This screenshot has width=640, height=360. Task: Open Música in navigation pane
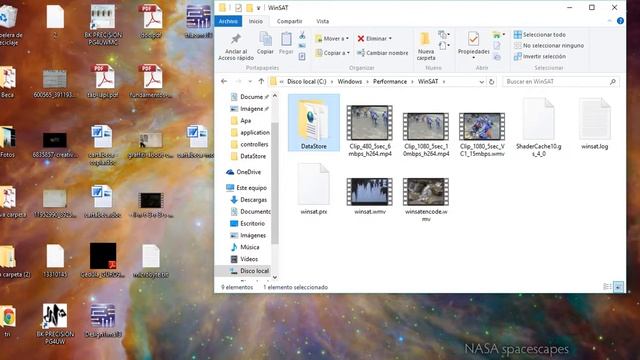(x=245, y=247)
